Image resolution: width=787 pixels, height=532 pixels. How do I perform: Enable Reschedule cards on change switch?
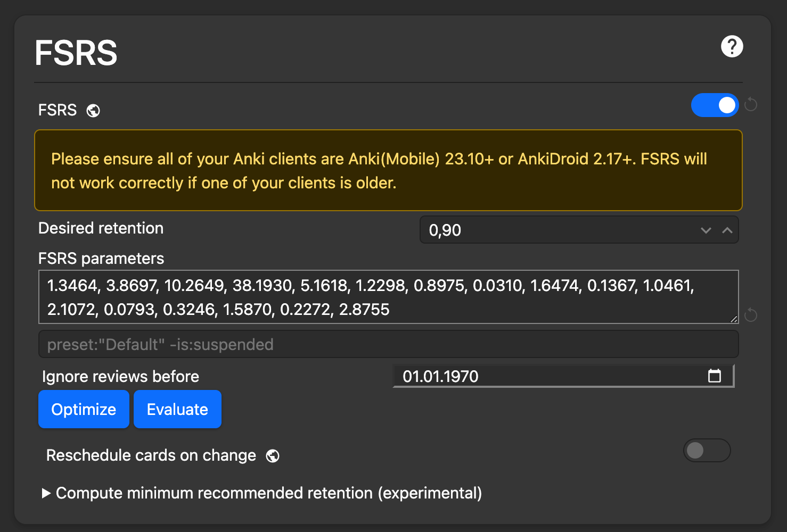(707, 451)
